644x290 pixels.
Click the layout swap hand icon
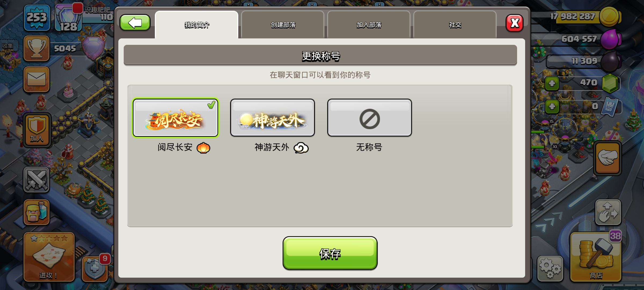pos(608,212)
